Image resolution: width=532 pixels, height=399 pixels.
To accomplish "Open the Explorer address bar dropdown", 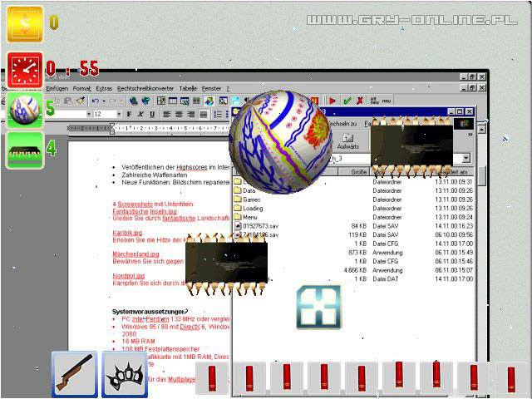I will tap(466, 158).
